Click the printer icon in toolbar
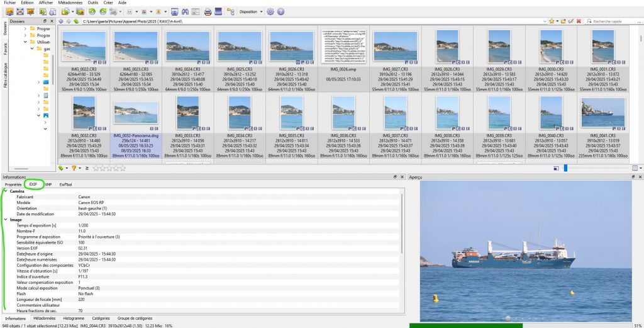Viewport: 644px width, 328px height. click(208, 11)
